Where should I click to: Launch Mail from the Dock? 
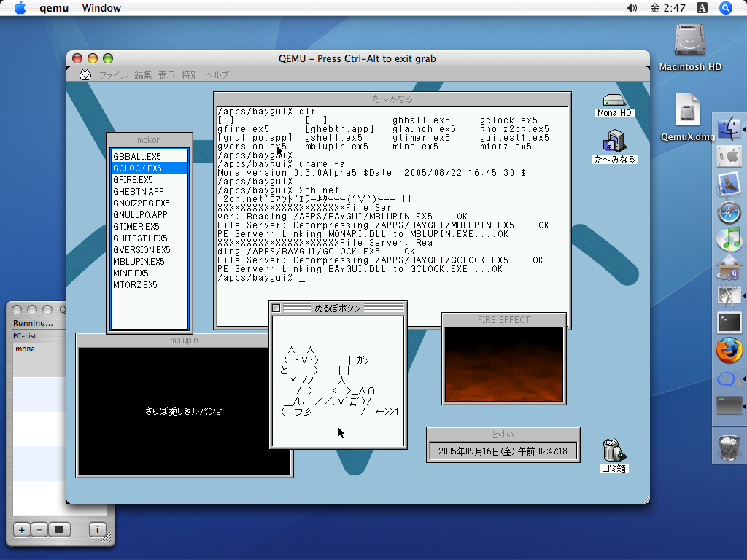pyautogui.click(x=729, y=184)
